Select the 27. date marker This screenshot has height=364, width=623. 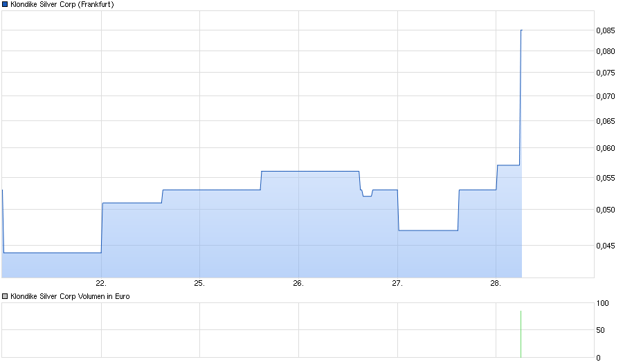(397, 283)
